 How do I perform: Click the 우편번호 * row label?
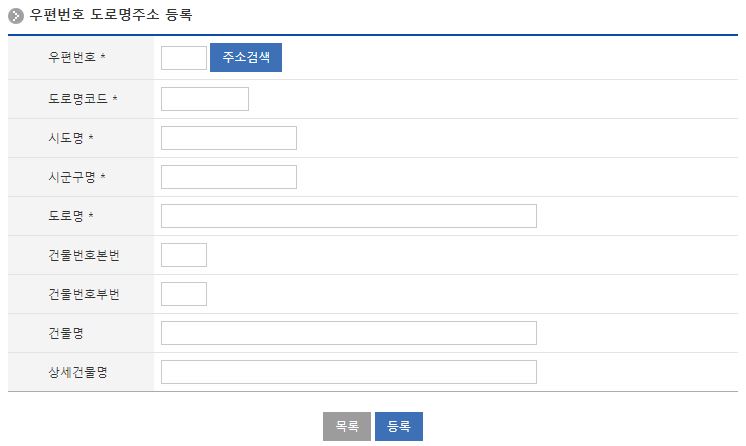pyautogui.click(x=77, y=59)
